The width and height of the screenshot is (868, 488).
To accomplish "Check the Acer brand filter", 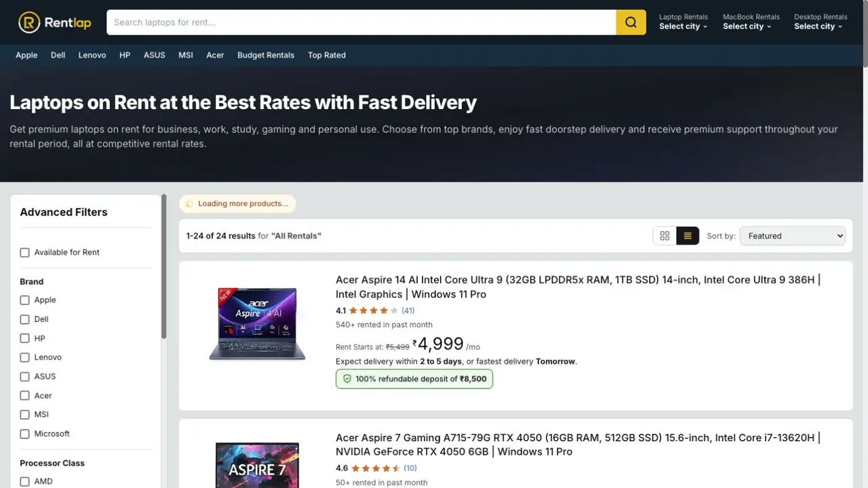I will pyautogui.click(x=24, y=395).
